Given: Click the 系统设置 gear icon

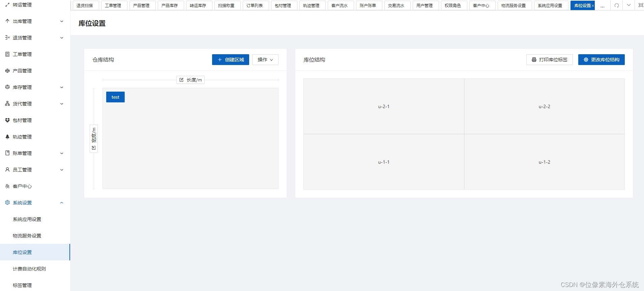Looking at the screenshot, I should [7, 202].
